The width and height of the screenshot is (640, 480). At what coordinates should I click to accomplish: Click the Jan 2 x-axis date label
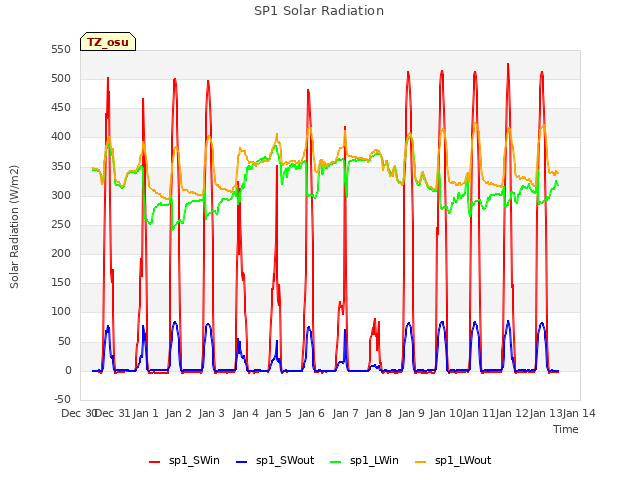(178, 413)
